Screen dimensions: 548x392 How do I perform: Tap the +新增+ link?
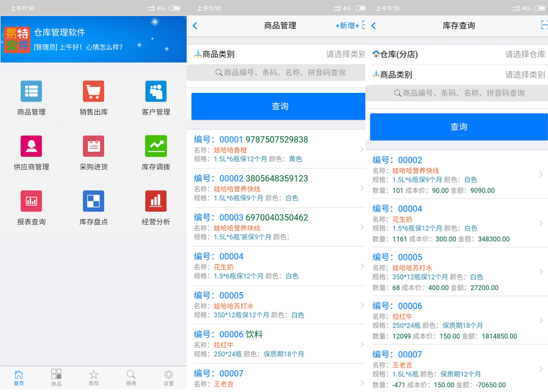coord(347,26)
